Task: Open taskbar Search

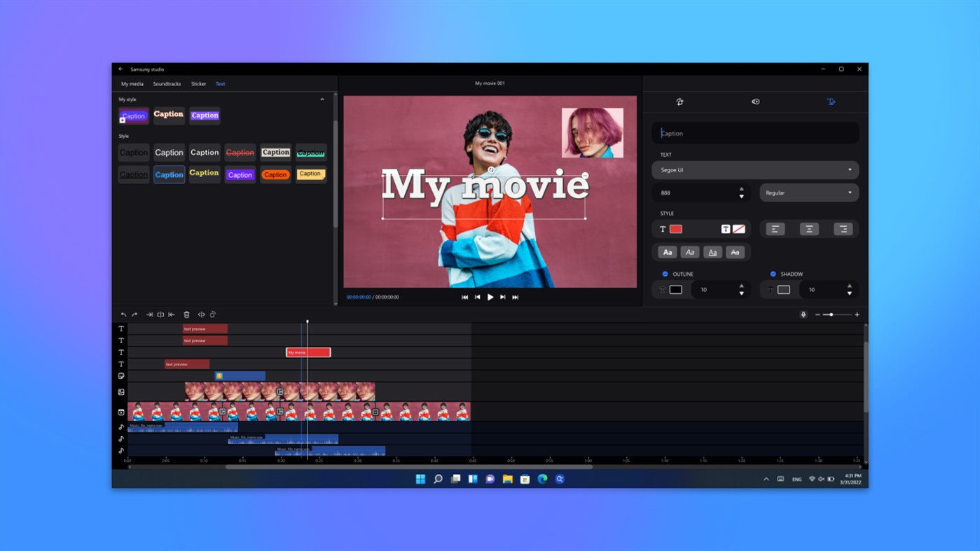Action: 438,479
